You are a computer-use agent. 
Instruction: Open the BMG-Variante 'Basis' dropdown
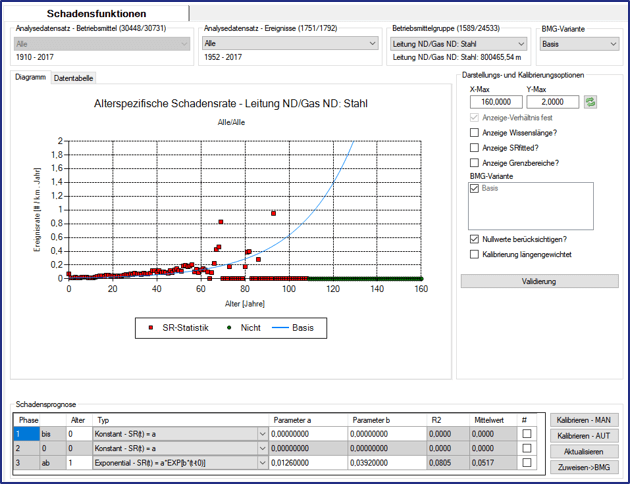click(x=579, y=44)
